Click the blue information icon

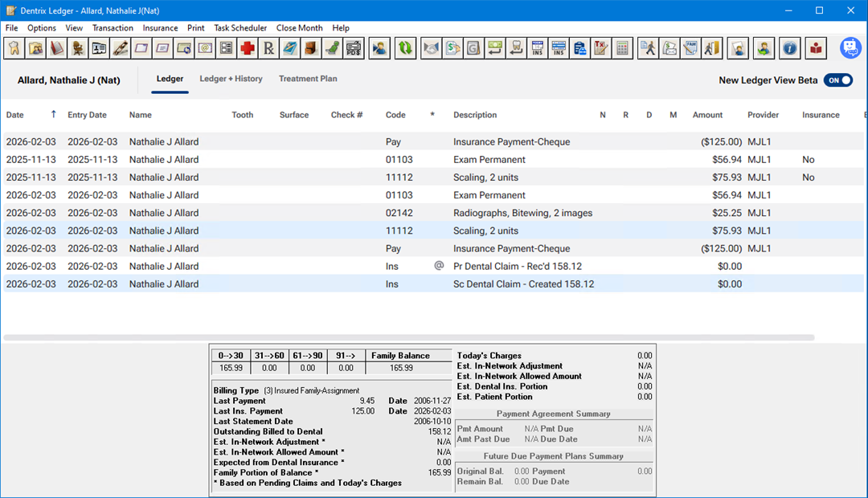pyautogui.click(x=790, y=48)
